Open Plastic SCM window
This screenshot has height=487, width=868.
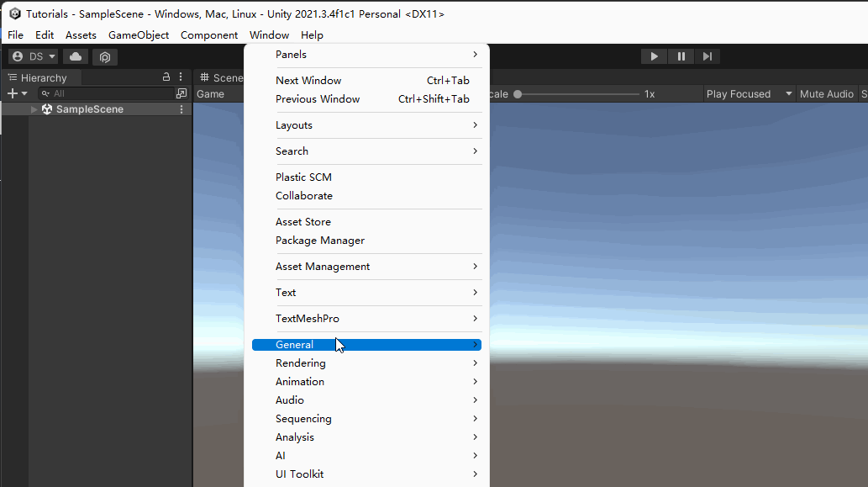point(366,177)
